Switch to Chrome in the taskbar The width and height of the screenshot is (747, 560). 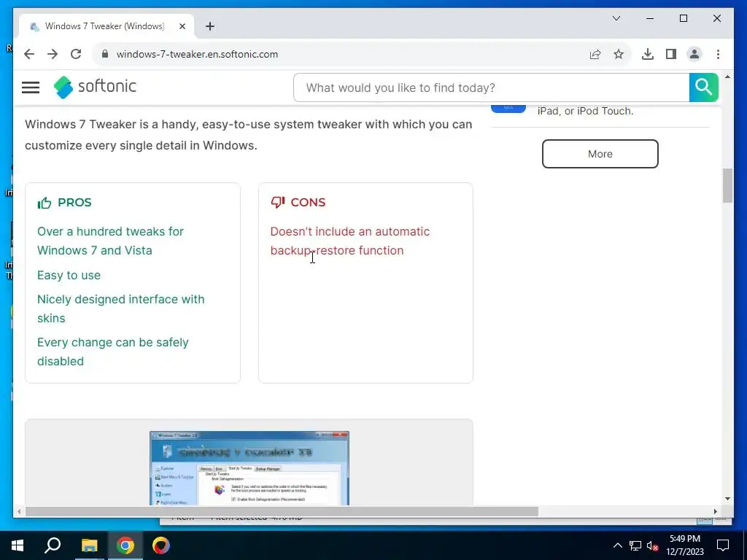(x=125, y=545)
